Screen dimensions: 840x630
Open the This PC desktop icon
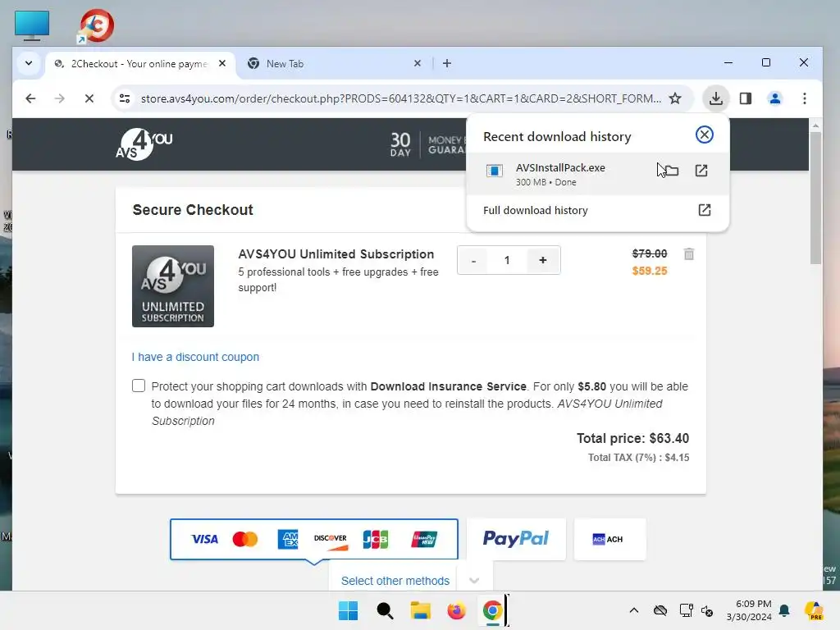(x=32, y=25)
